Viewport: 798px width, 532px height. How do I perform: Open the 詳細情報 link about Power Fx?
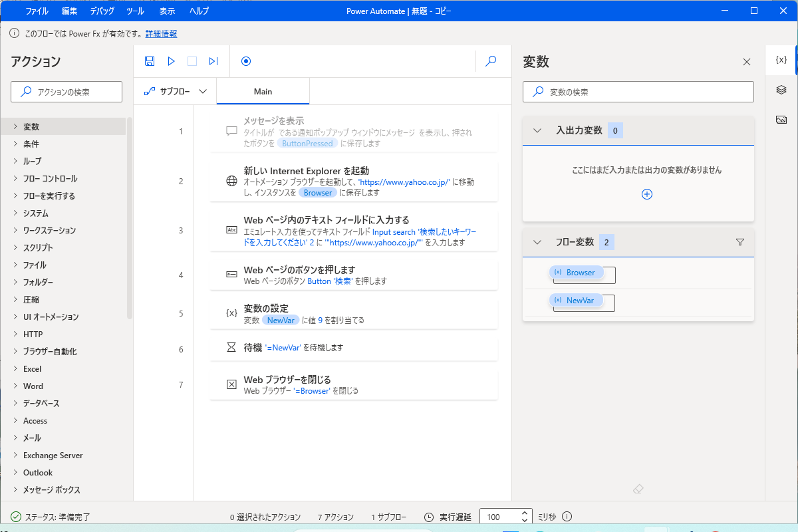[x=161, y=33]
